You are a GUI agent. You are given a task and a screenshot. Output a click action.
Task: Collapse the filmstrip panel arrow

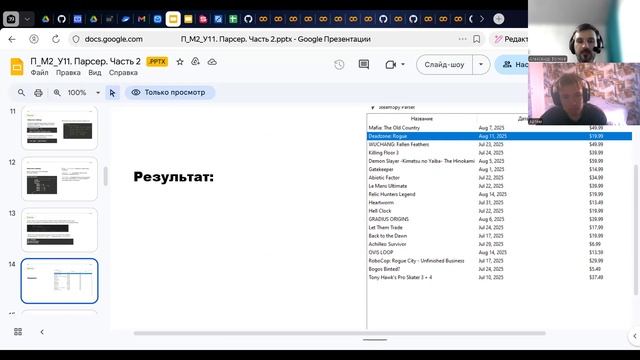42,332
